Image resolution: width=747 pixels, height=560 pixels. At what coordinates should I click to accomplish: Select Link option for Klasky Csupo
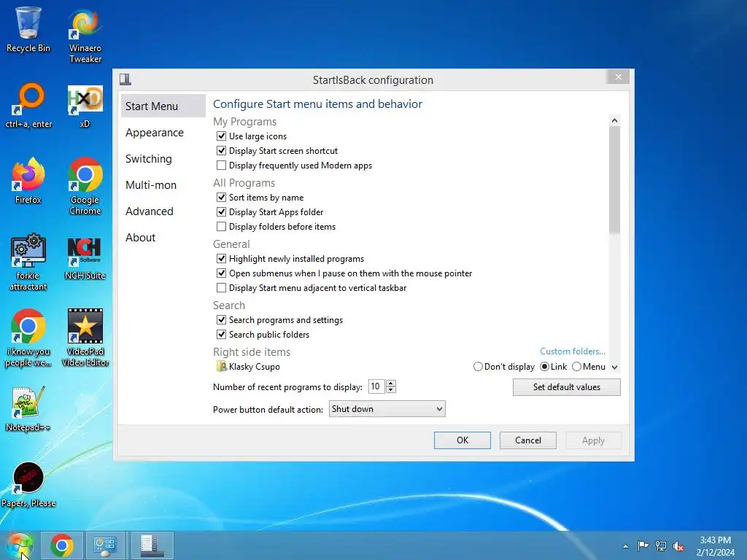pos(544,367)
